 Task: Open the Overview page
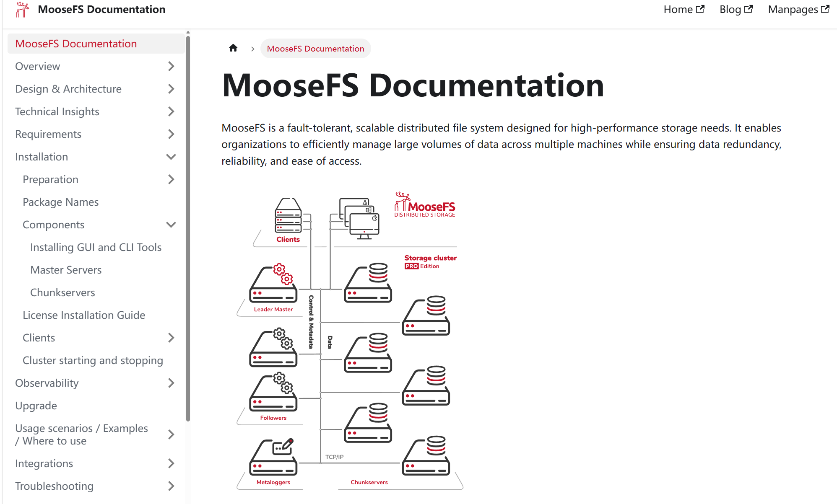tap(38, 66)
